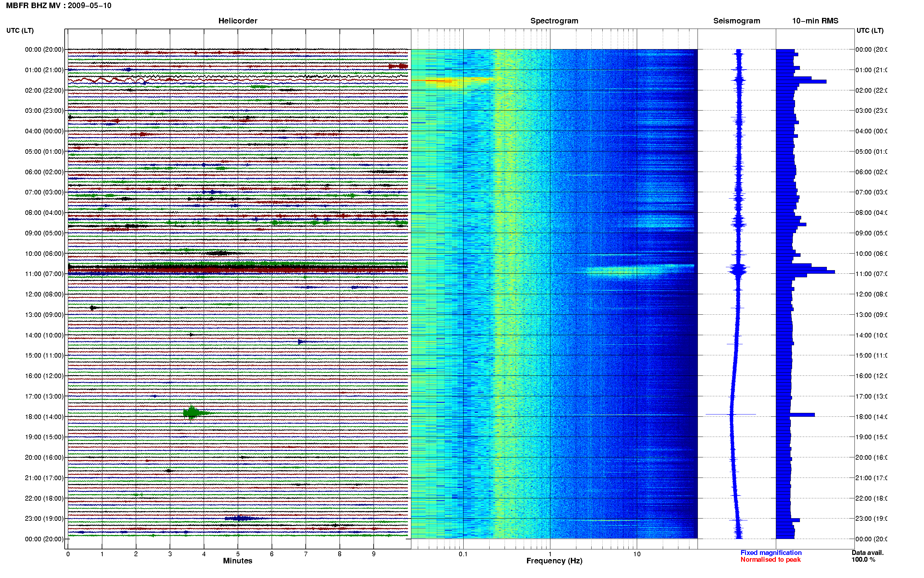This screenshot has width=924, height=578.
Task: Click the Normalised to peak legend text
Action: [770, 559]
